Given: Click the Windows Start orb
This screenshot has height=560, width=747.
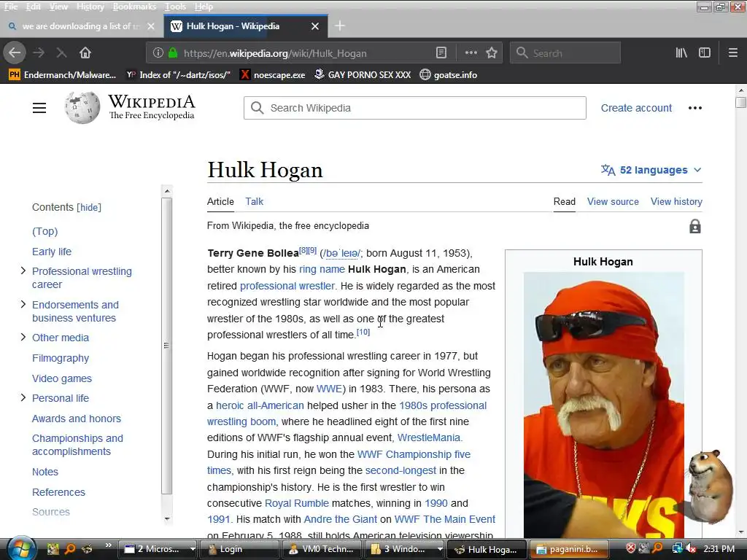Looking at the screenshot, I should click(x=21, y=548).
